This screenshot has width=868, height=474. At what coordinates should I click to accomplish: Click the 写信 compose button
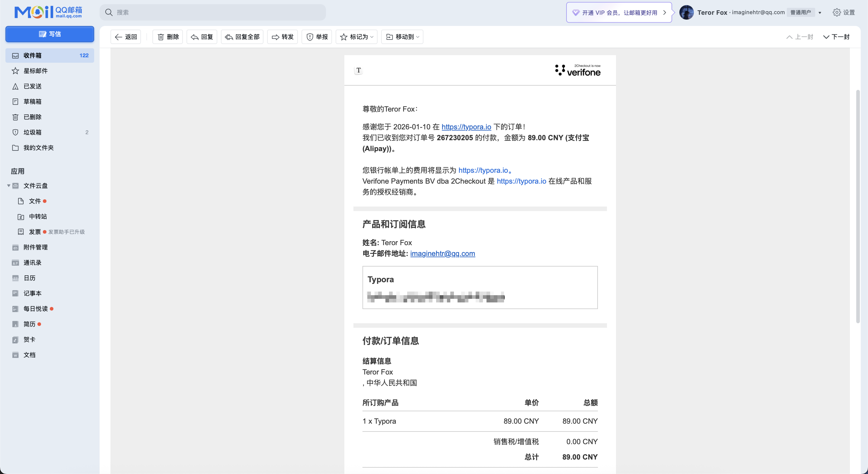click(49, 34)
